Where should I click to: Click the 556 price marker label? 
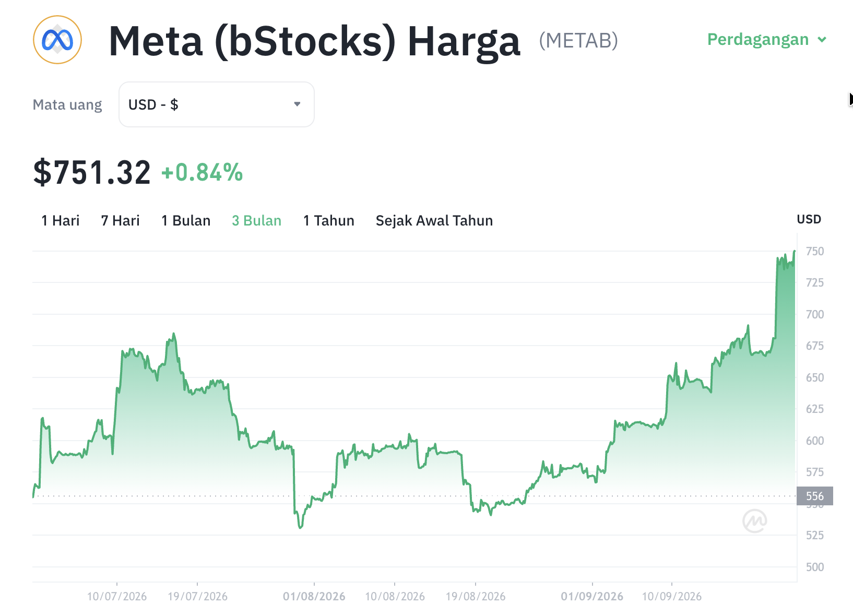tap(815, 496)
